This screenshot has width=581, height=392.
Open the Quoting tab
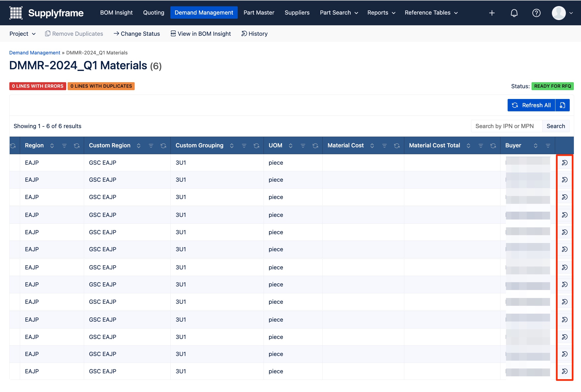(x=154, y=13)
